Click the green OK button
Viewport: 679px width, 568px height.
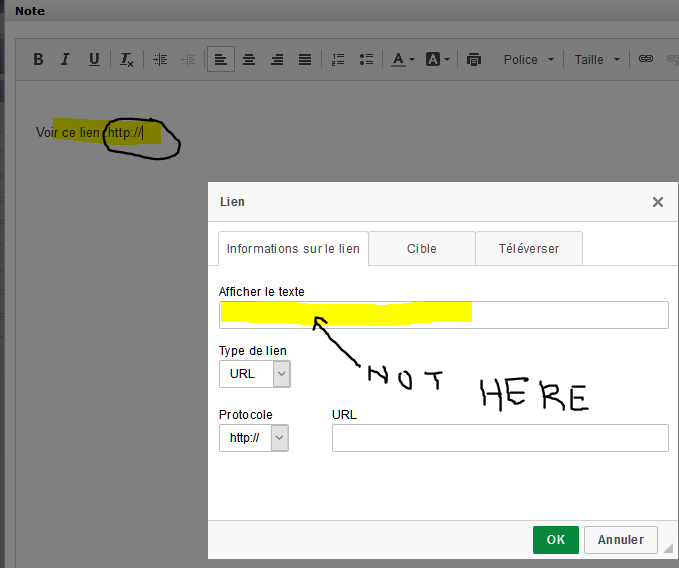555,539
